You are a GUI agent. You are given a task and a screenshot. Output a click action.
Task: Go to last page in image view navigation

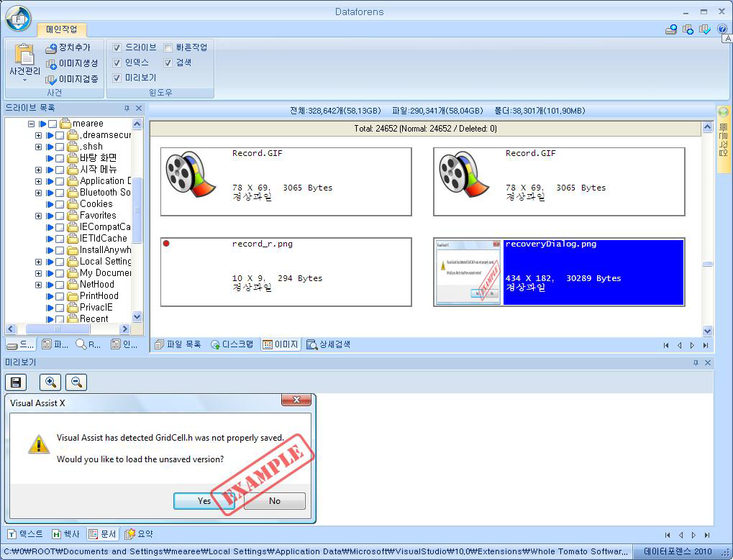click(706, 345)
